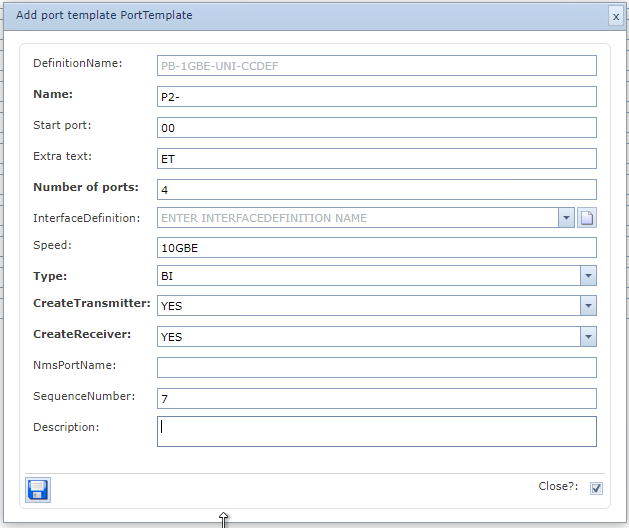Image resolution: width=629 pixels, height=528 pixels.
Task: Create new InterfaceDefinition via page icon
Action: [587, 218]
